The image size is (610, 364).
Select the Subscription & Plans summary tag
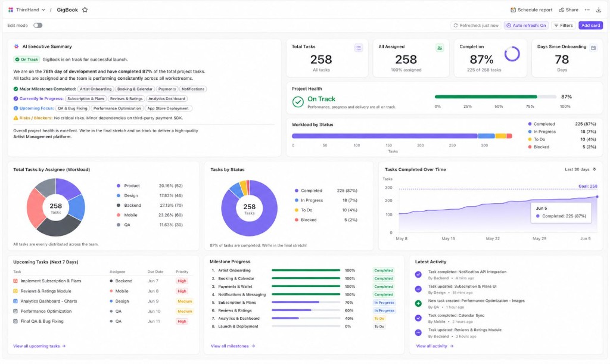(x=86, y=99)
